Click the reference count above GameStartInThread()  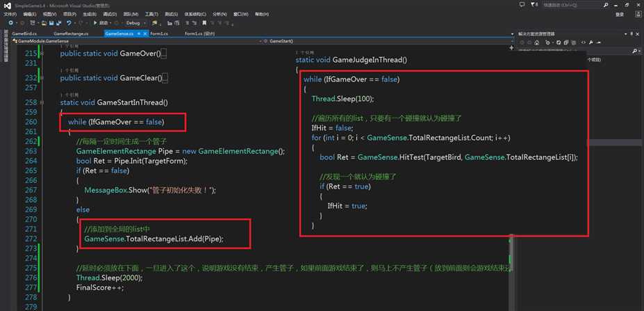pyautogui.click(x=69, y=95)
